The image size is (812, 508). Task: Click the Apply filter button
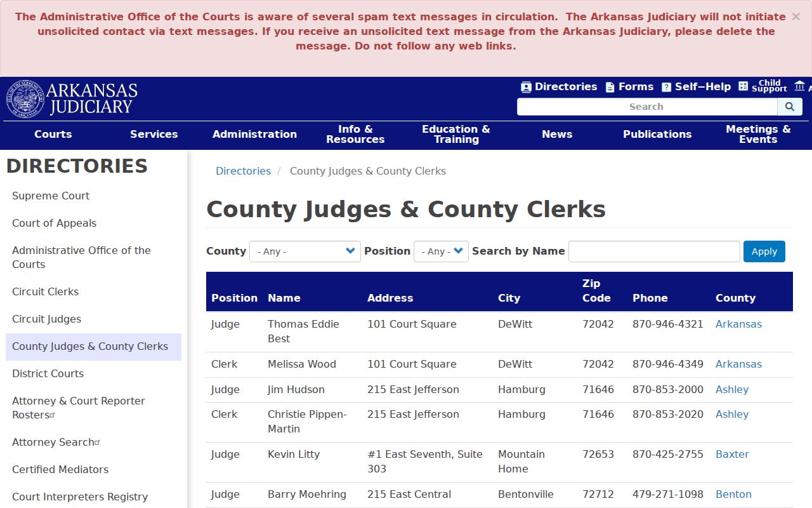click(764, 251)
